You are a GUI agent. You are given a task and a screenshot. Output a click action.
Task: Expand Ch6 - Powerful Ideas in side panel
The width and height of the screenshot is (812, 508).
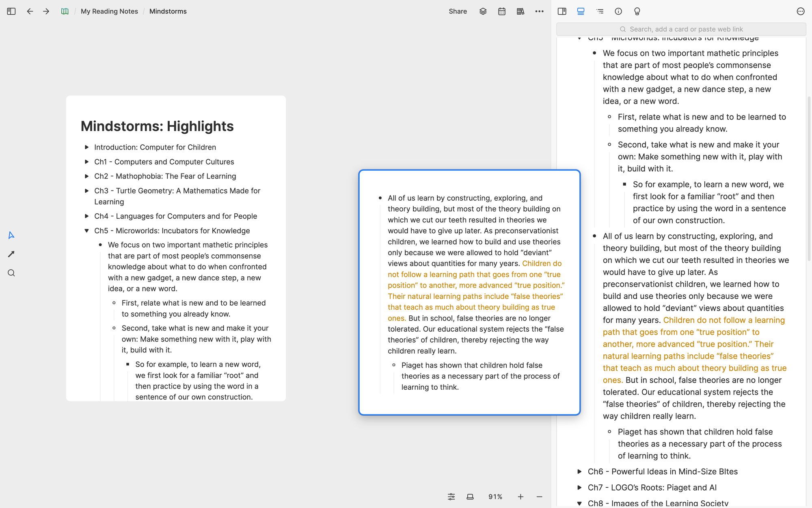click(579, 471)
